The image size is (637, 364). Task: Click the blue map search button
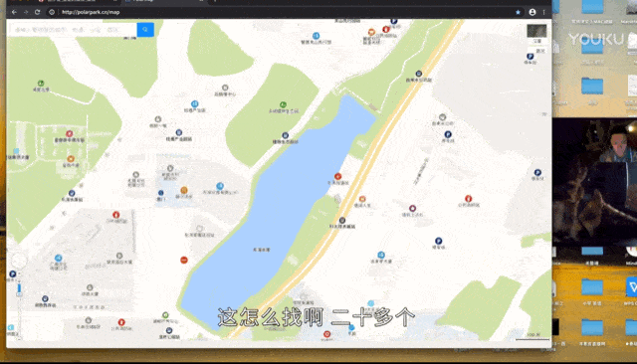(x=145, y=30)
